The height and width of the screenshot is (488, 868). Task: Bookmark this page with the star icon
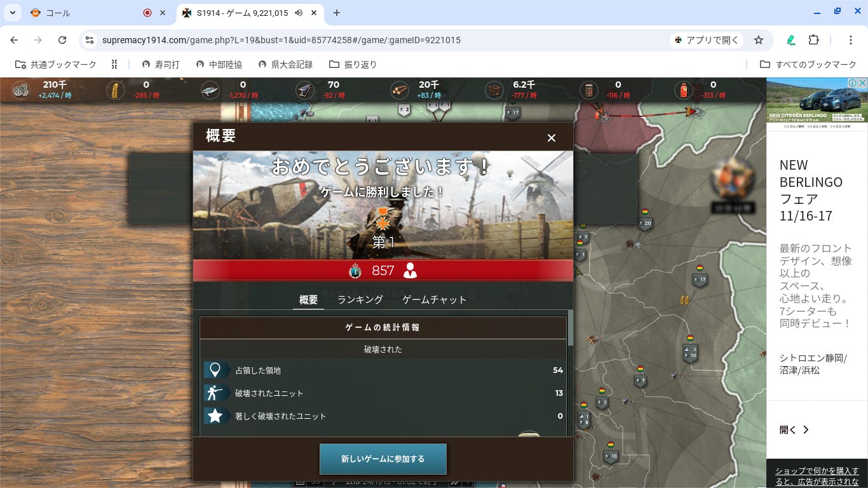click(x=758, y=40)
